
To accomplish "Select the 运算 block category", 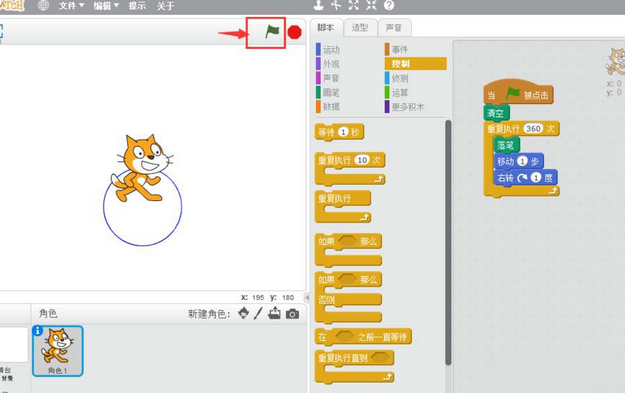I will pos(397,92).
